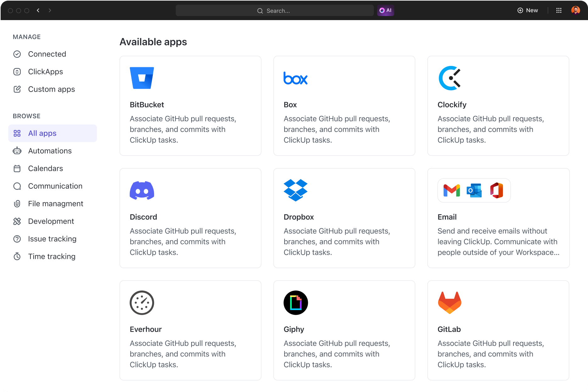
Task: Open your profile avatar
Action: [576, 10]
